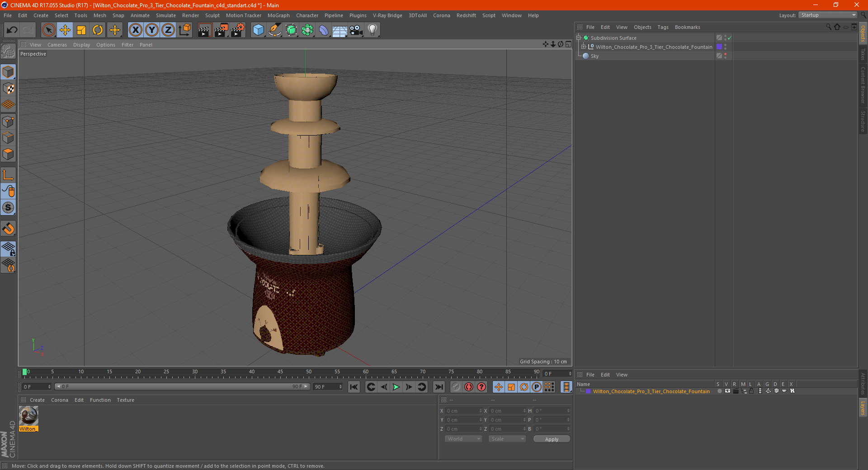Image resolution: width=868 pixels, height=470 pixels.
Task: Toggle Subdivision Surface enabled checkmark
Action: coord(729,38)
